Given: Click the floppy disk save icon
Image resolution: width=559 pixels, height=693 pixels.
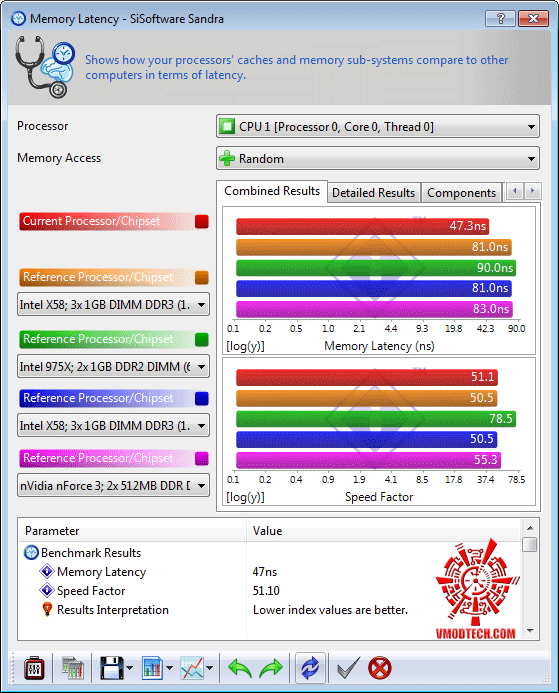Looking at the screenshot, I should [x=111, y=668].
